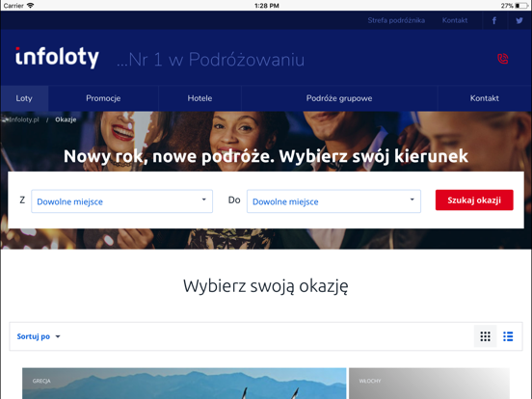
Task: Tap the red phone call icon
Action: point(502,59)
